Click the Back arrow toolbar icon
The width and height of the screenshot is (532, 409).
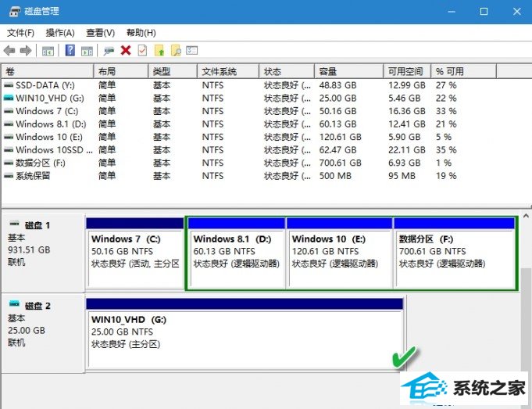pyautogui.click(x=9, y=51)
